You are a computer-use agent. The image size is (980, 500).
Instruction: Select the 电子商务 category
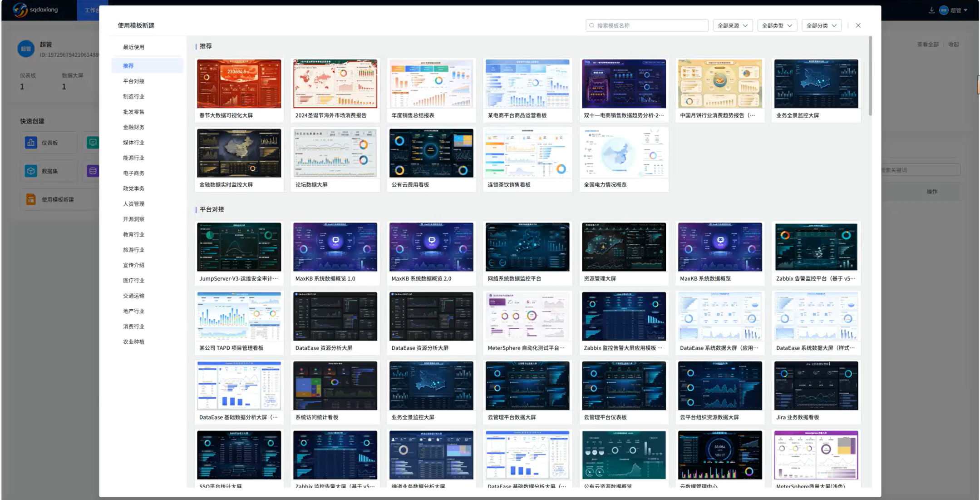point(133,173)
